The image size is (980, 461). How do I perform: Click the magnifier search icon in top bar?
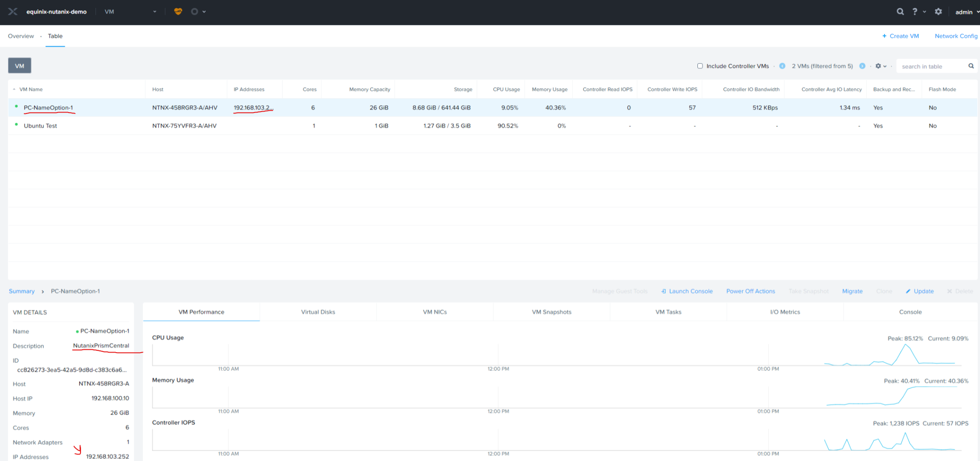tap(900, 12)
